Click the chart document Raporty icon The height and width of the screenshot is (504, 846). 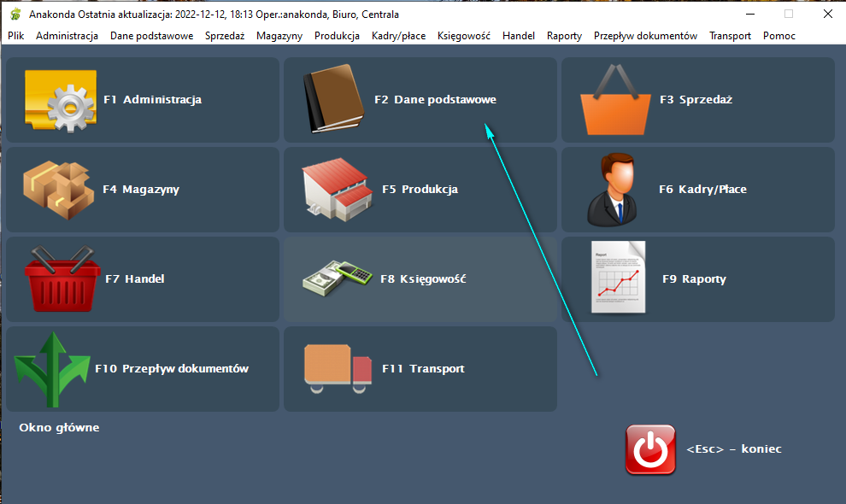click(x=619, y=277)
